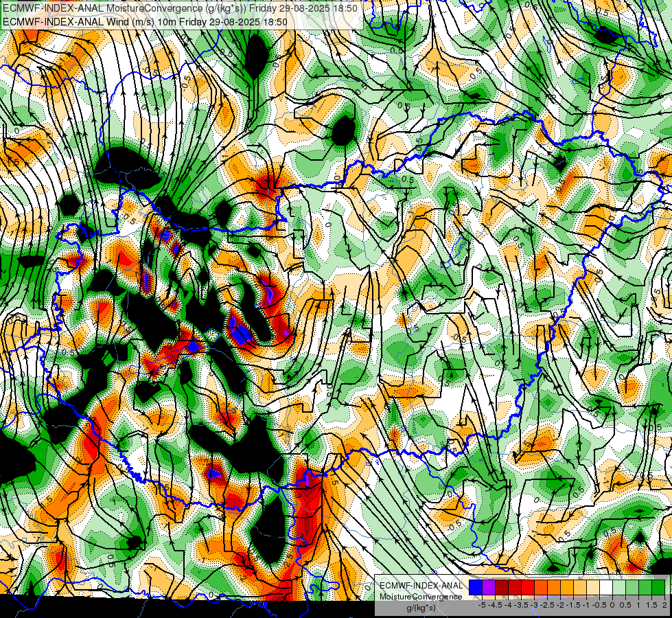Pick the pale peach legend swatch

click(593, 588)
